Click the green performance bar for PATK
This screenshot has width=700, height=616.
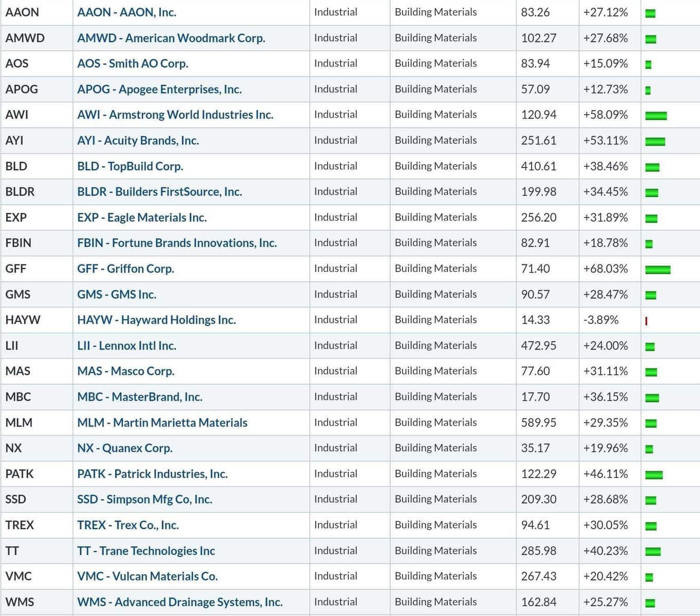(654, 475)
